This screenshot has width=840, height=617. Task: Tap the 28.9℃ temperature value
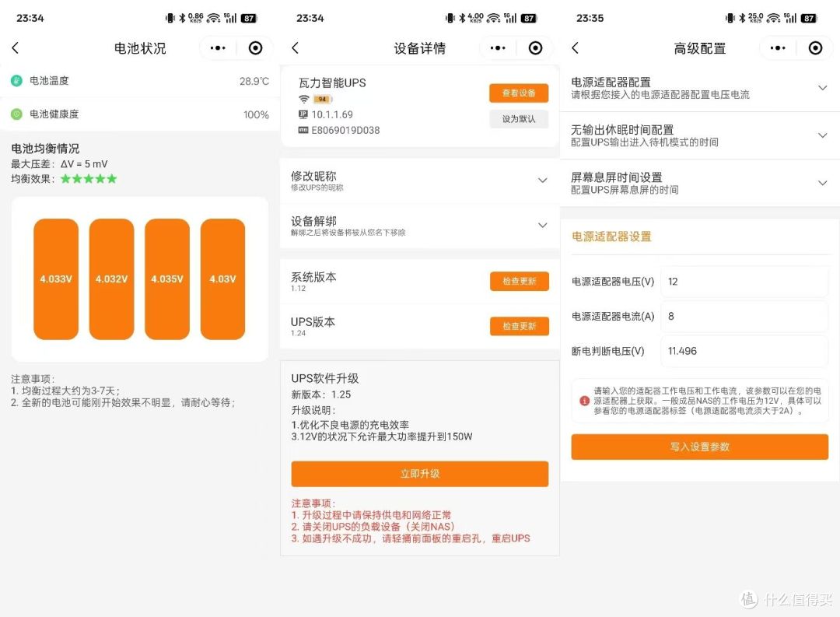point(254,82)
